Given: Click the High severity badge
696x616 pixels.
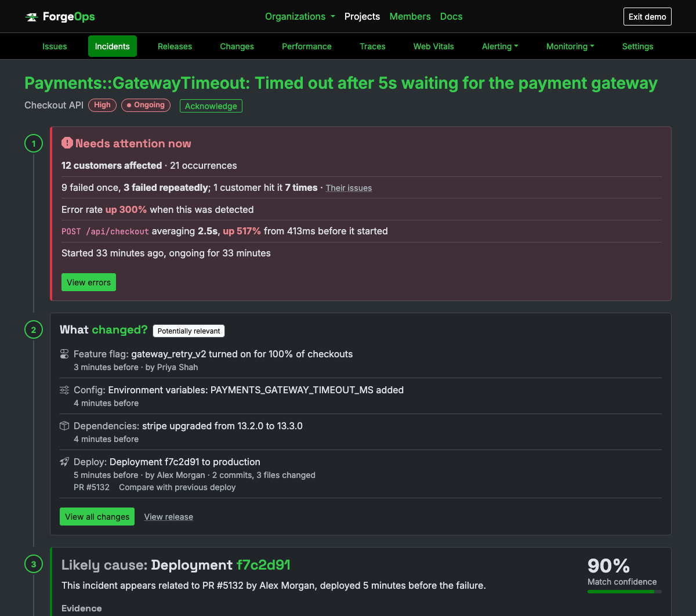Looking at the screenshot, I should 102,105.
